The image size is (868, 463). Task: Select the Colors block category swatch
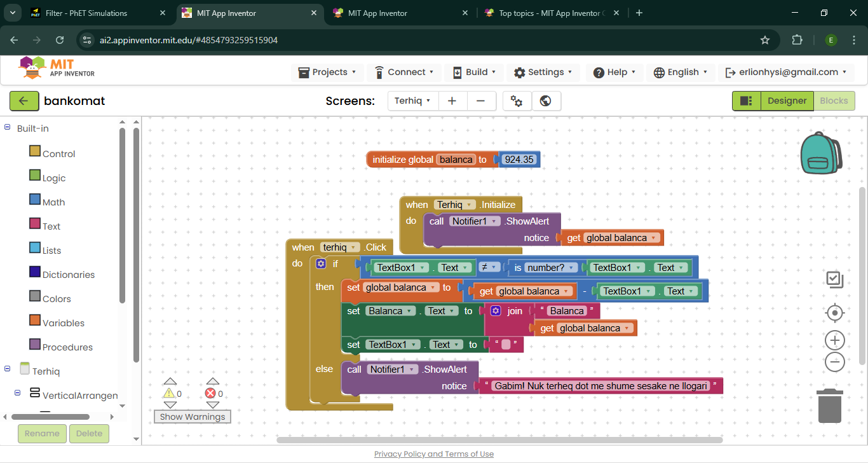(35, 296)
